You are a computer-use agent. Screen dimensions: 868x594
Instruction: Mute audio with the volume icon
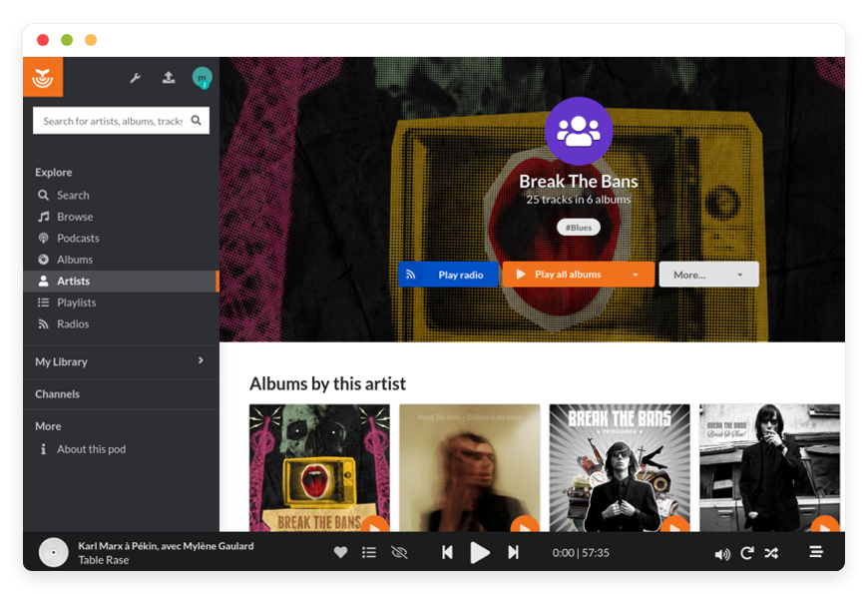click(x=722, y=553)
